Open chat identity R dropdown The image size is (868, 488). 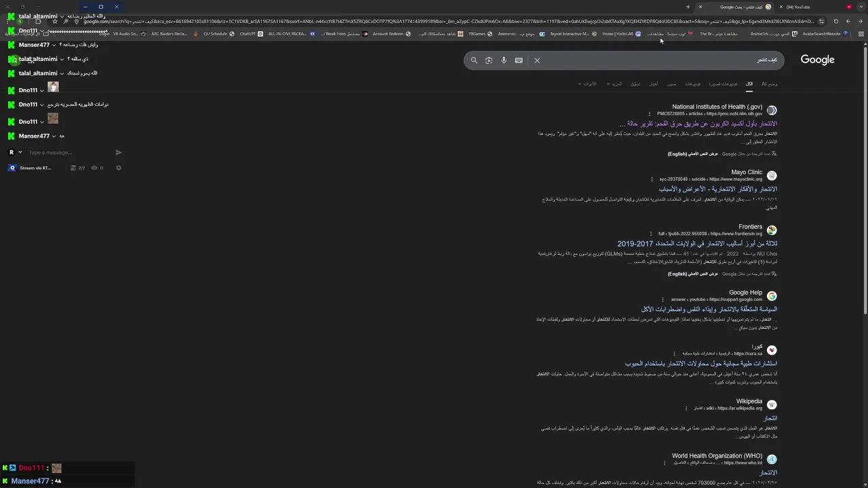pos(14,152)
